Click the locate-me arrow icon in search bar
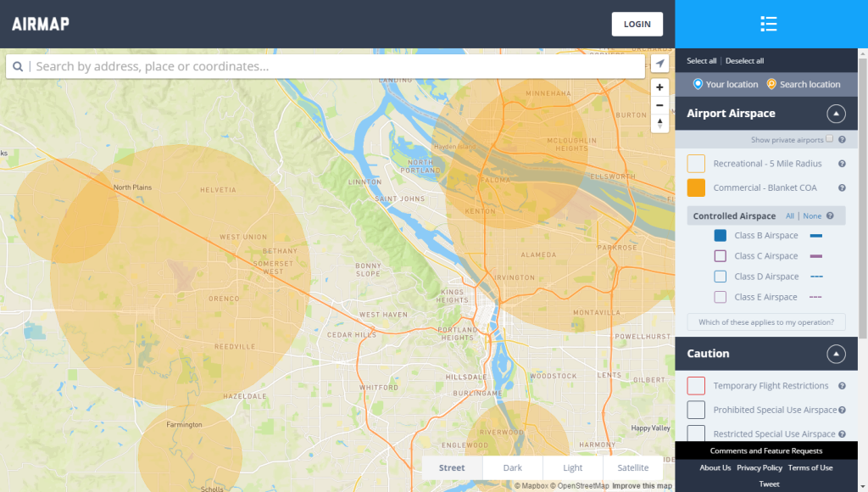 click(x=660, y=65)
